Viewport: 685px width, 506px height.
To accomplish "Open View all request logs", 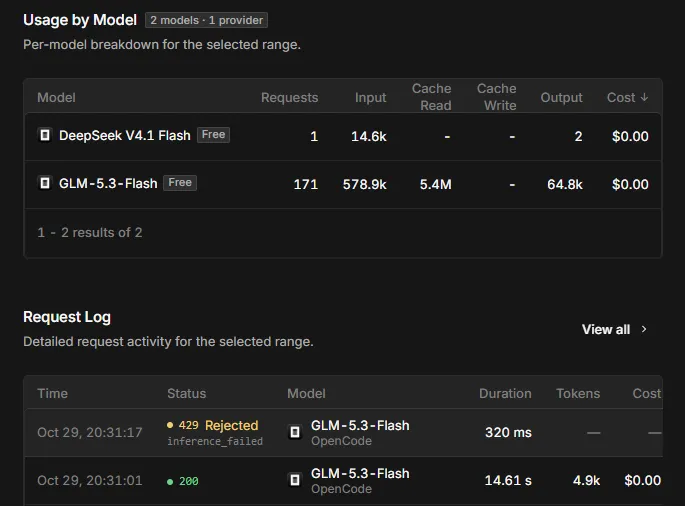I will [614, 329].
